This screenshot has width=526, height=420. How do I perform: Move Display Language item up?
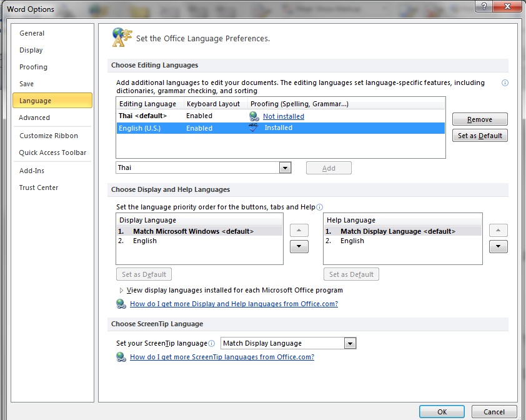(299, 230)
